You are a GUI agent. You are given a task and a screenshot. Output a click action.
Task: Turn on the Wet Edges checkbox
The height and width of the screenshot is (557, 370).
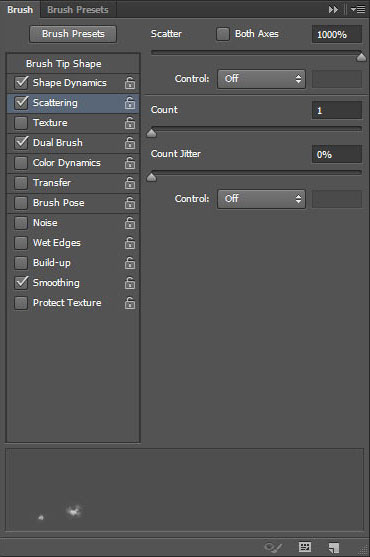(x=21, y=243)
